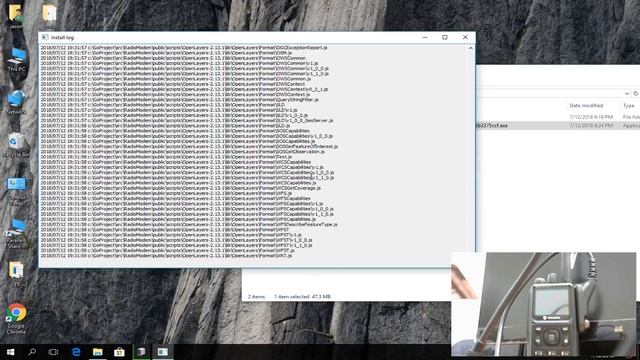Open Task View from taskbar
This screenshot has height=360, width=640.
(53, 352)
